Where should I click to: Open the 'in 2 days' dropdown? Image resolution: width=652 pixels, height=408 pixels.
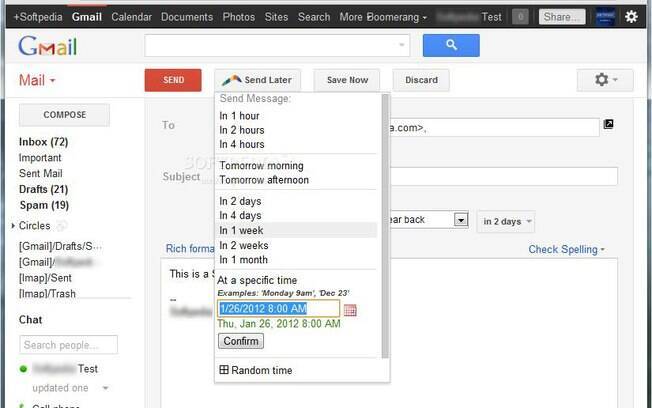pyautogui.click(x=506, y=221)
